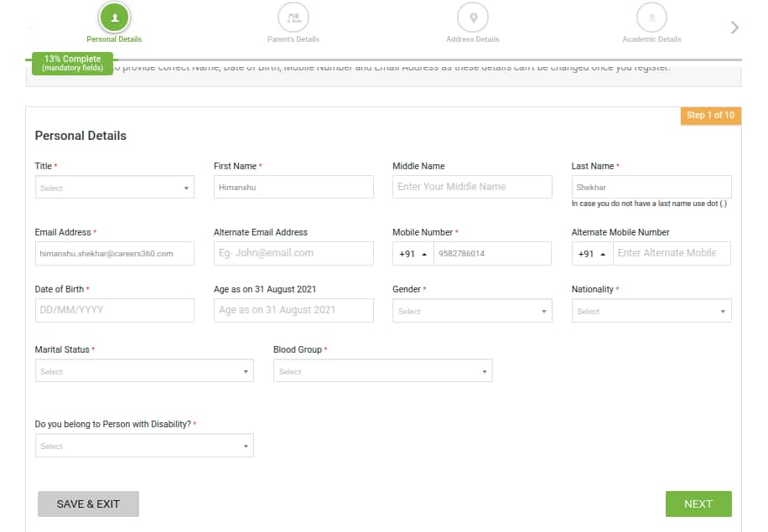Click the Personal Details step icon
The width and height of the screenshot is (768, 532).
pos(113,17)
